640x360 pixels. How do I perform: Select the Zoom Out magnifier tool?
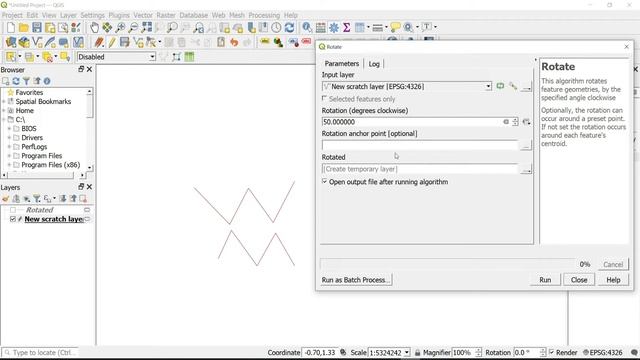(x=133, y=27)
